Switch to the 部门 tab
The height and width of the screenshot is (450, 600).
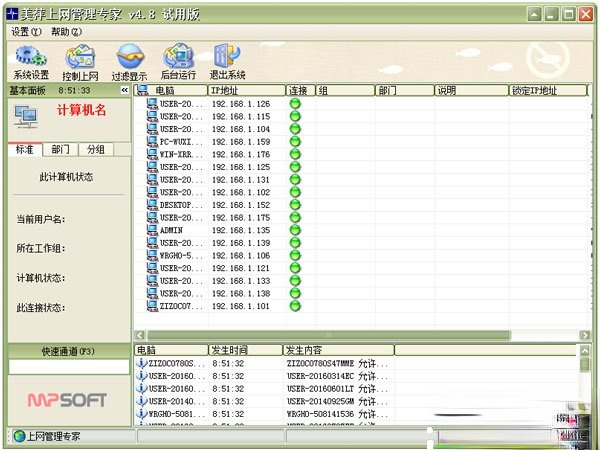click(x=61, y=149)
